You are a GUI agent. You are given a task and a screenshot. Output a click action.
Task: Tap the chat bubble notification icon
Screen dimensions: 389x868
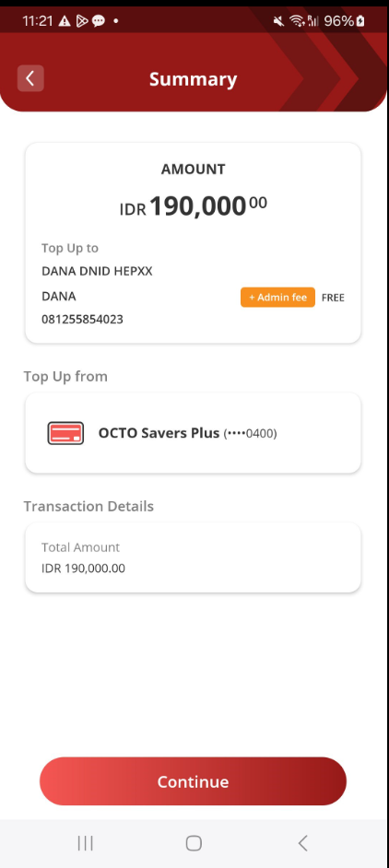click(x=99, y=21)
